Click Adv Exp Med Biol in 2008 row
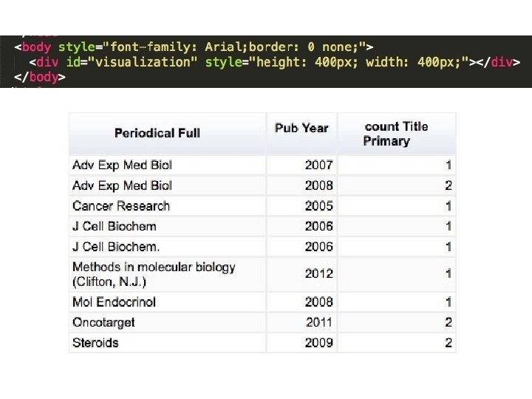The image size is (532, 399). (x=122, y=185)
